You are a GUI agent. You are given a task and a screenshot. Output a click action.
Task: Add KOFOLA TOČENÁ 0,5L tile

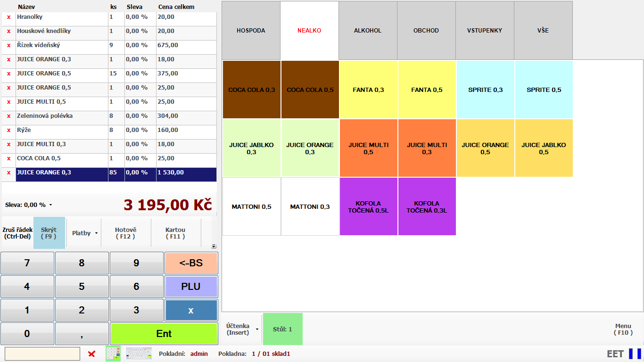click(369, 206)
